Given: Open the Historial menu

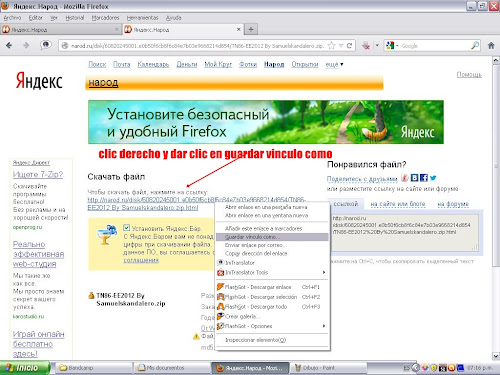Looking at the screenshot, I should tap(74, 18).
